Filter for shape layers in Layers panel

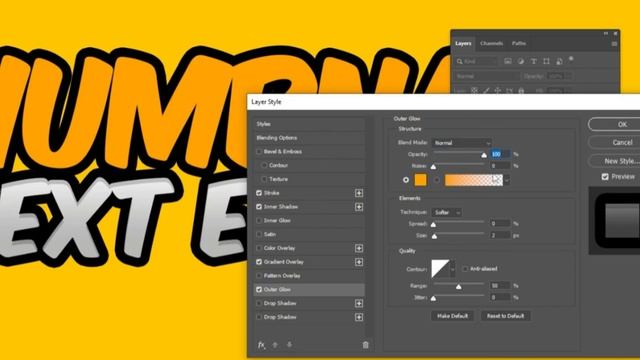pyautogui.click(x=546, y=61)
